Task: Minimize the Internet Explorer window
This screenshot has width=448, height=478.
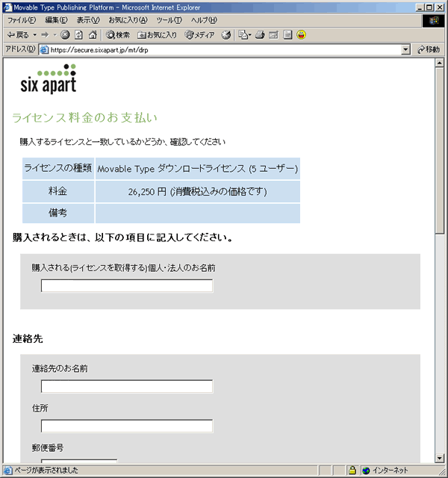Action: click(x=420, y=7)
